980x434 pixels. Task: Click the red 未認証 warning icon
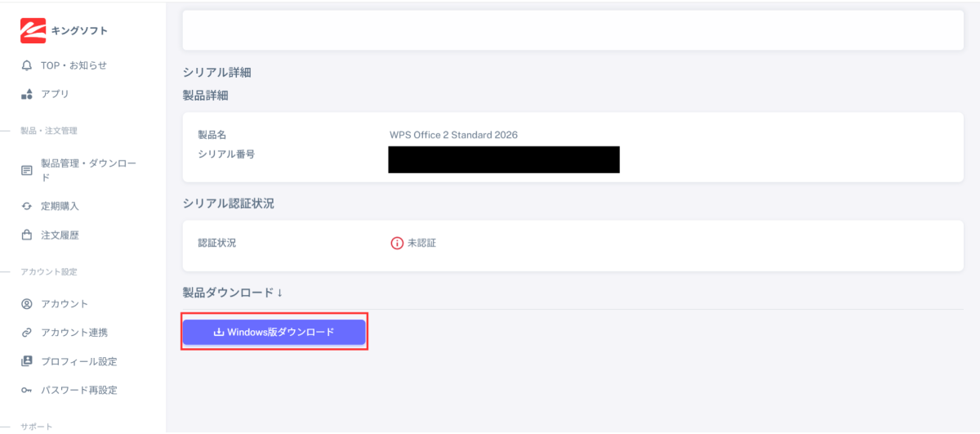[398, 243]
